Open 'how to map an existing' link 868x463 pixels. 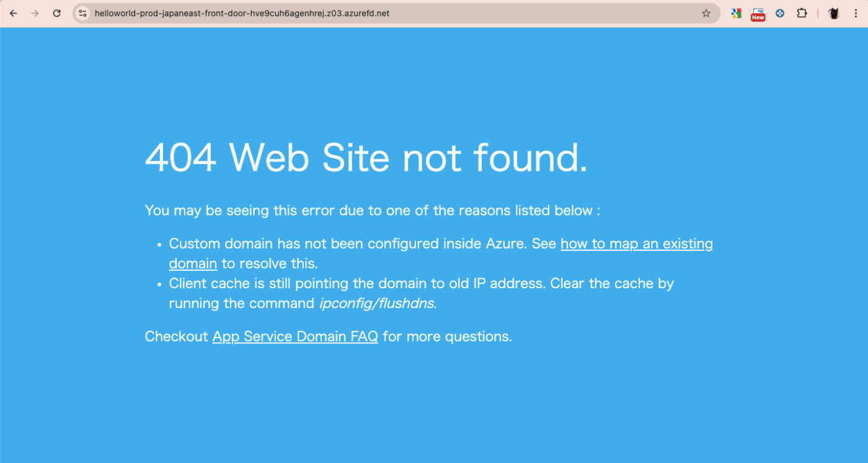point(637,244)
